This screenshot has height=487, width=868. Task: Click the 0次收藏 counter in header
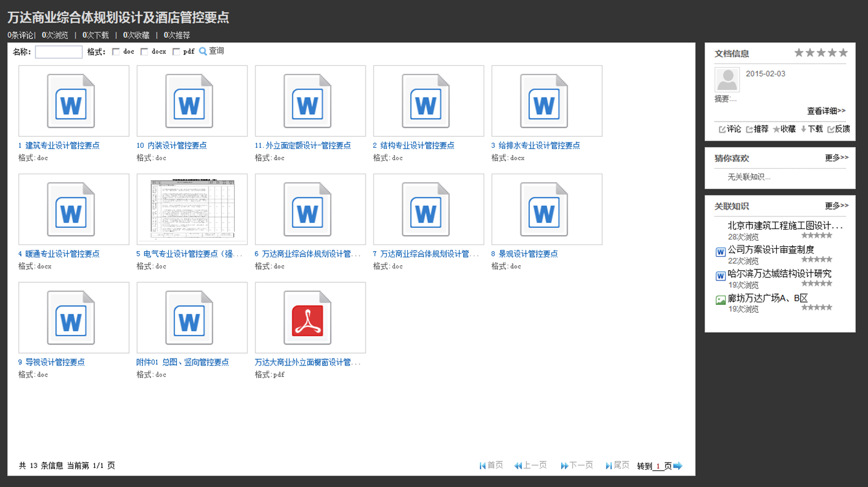click(136, 35)
